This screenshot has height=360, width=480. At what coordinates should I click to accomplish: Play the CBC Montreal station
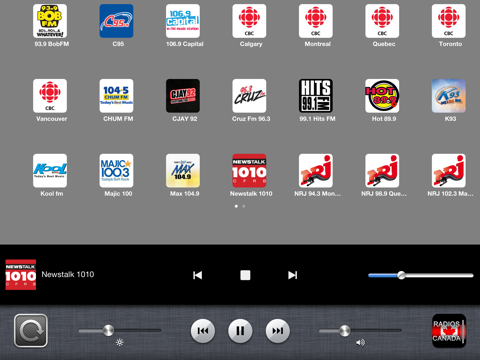coord(316,21)
